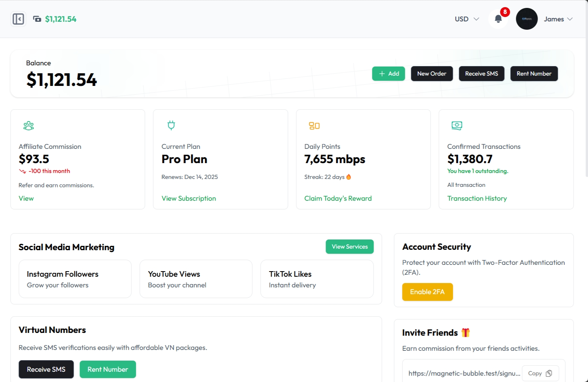
Task: Open View Services for Social Media Marketing
Action: [x=349, y=246]
